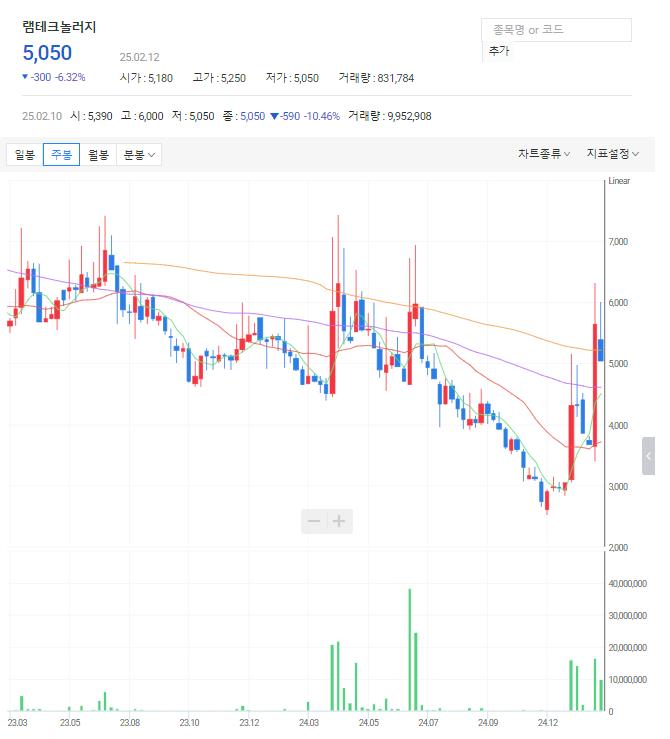Viewport: 670px width, 739px height.
Task: Click the 2,000 price axis label
Action: tap(618, 548)
